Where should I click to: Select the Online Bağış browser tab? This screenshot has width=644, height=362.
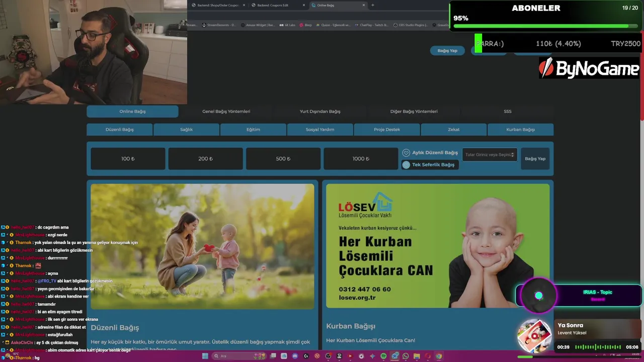[x=338, y=5]
